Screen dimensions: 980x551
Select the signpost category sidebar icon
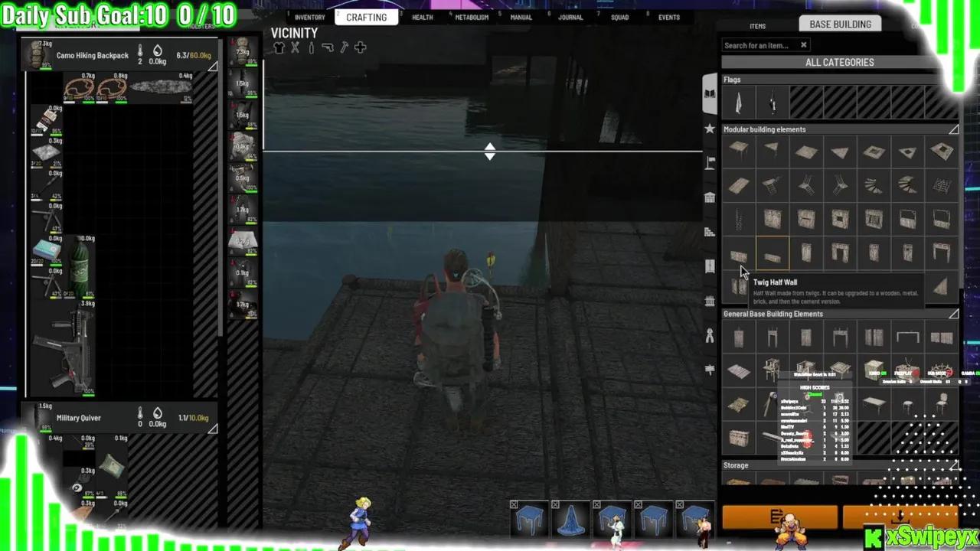[710, 370]
